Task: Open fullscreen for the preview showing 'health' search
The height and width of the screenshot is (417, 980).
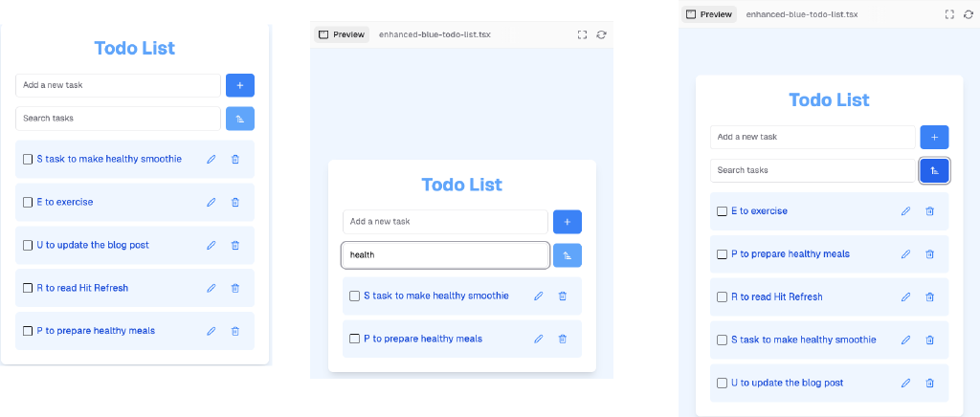Action: pyautogui.click(x=582, y=34)
